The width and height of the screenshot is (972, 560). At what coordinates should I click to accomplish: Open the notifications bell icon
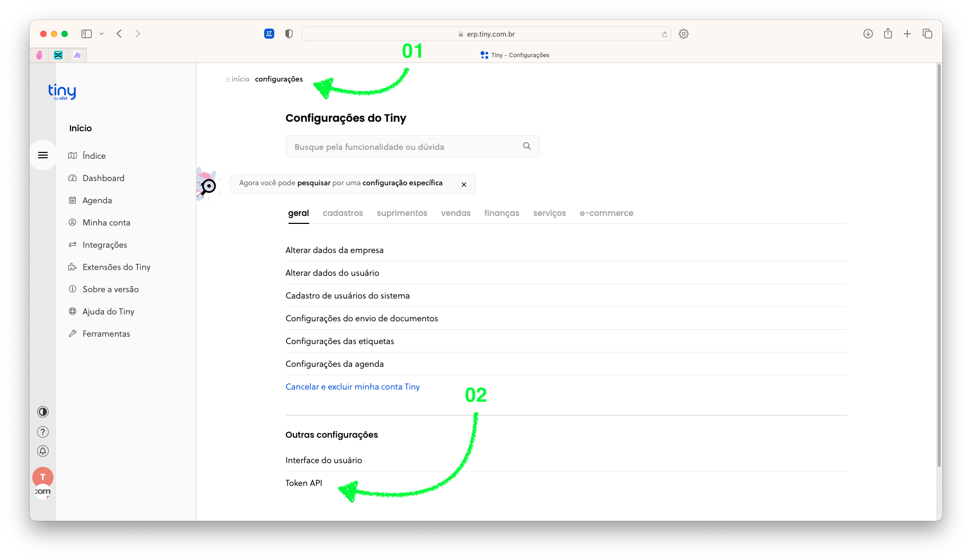(x=43, y=451)
